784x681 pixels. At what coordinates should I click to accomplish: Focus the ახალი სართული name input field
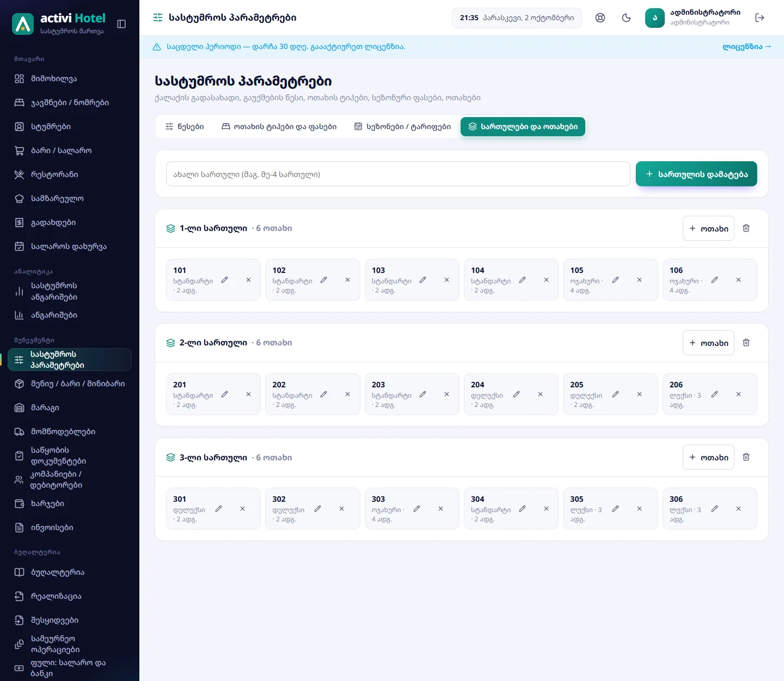point(398,174)
